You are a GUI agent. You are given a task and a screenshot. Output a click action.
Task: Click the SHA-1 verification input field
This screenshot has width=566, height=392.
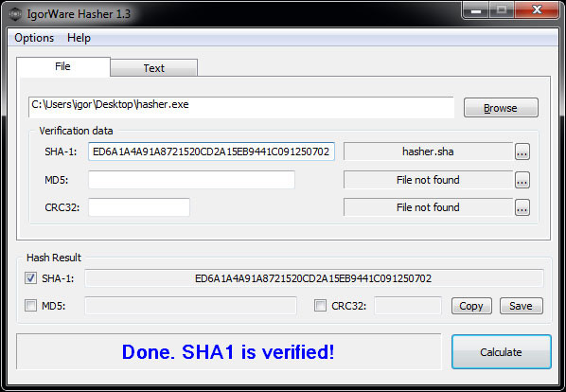[211, 151]
